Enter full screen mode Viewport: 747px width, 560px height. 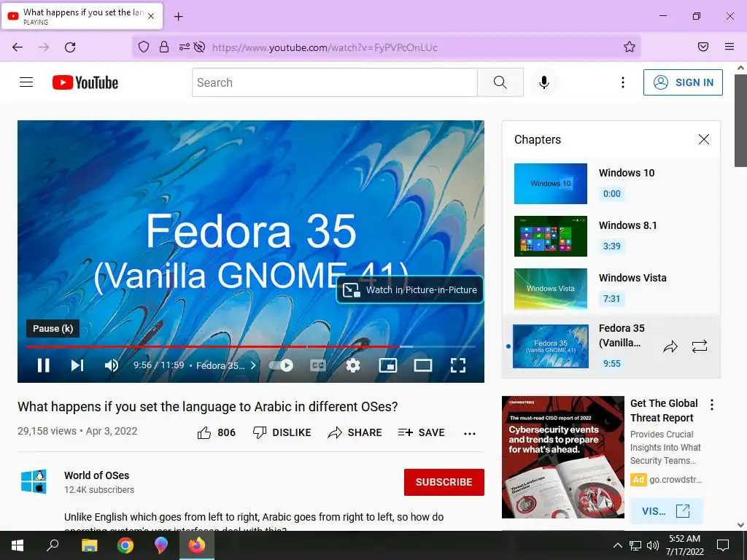click(458, 365)
